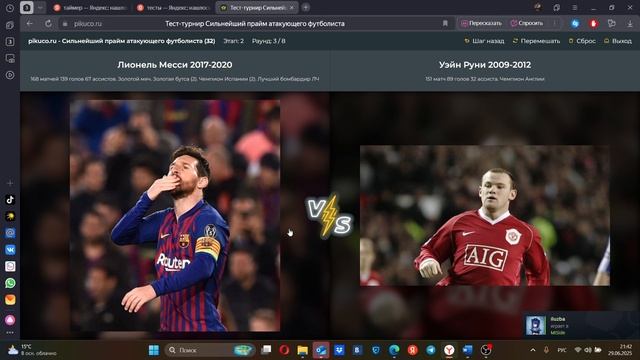Open the red ad blocker extension icon

(x=593, y=24)
